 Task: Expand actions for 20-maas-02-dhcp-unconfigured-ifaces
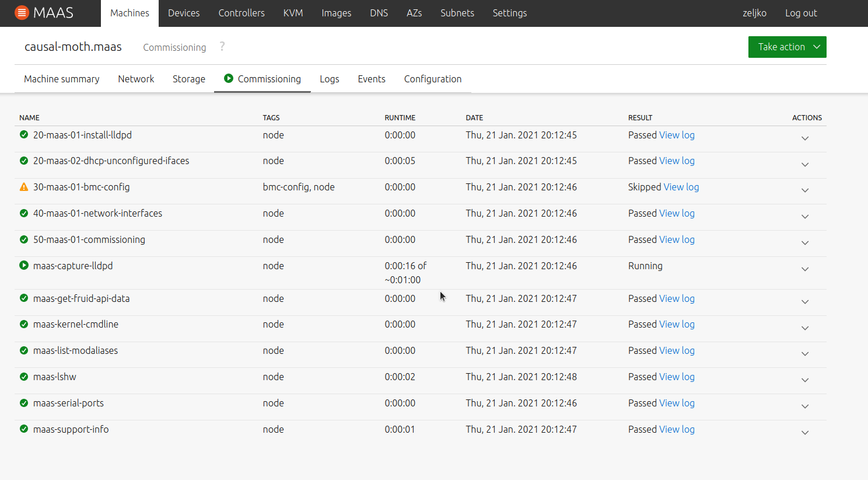805,165
